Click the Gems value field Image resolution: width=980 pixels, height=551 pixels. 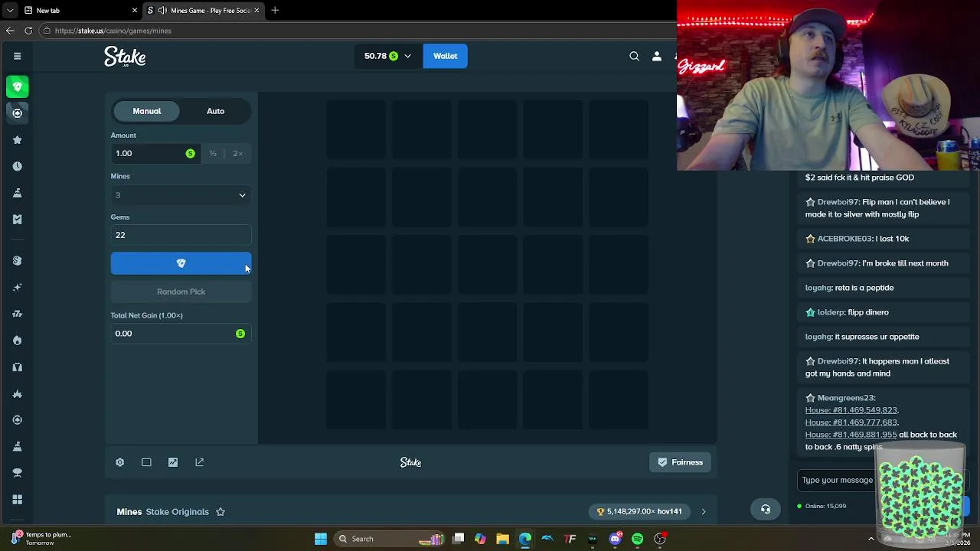(x=181, y=235)
